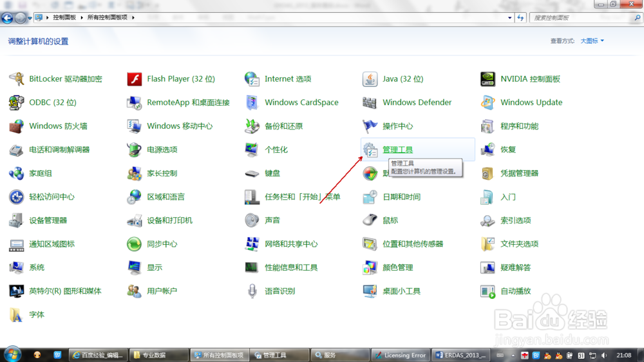Viewport: 644px width, 362px height.
Task: Open 程序和功能 icon
Action: [488, 126]
